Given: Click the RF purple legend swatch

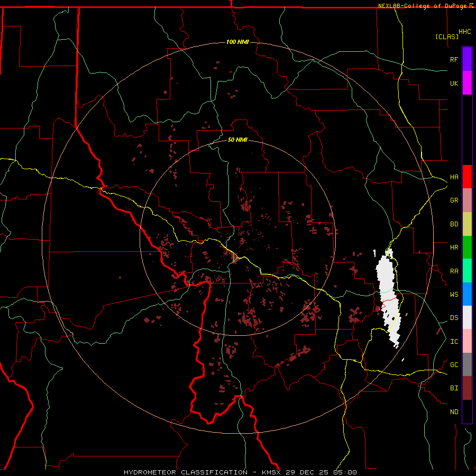Looking at the screenshot, I should coord(467,59).
